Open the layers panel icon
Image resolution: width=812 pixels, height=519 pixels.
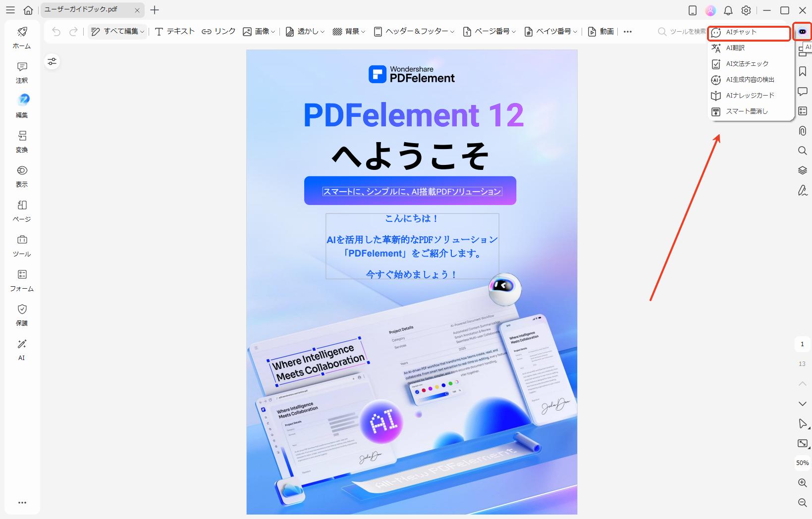tap(803, 170)
